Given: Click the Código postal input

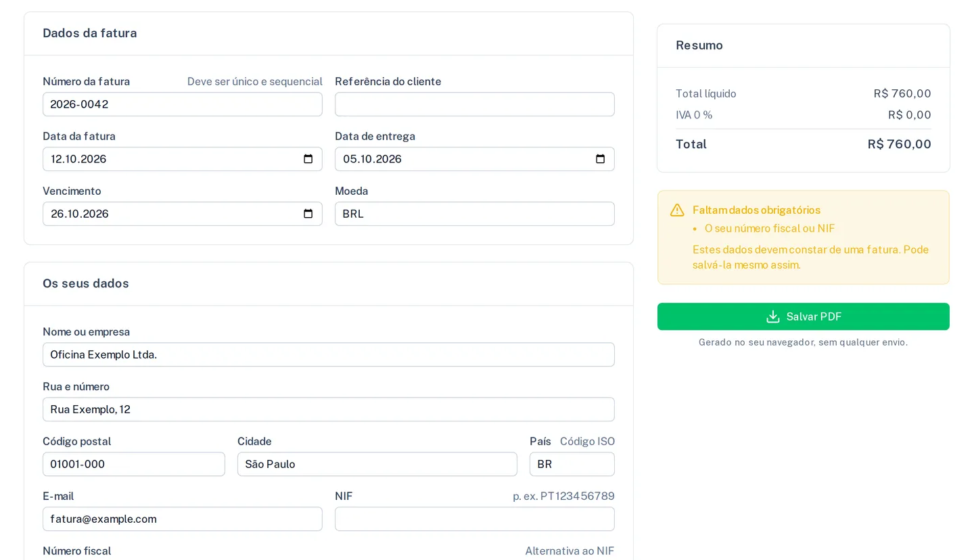Looking at the screenshot, I should (x=134, y=464).
